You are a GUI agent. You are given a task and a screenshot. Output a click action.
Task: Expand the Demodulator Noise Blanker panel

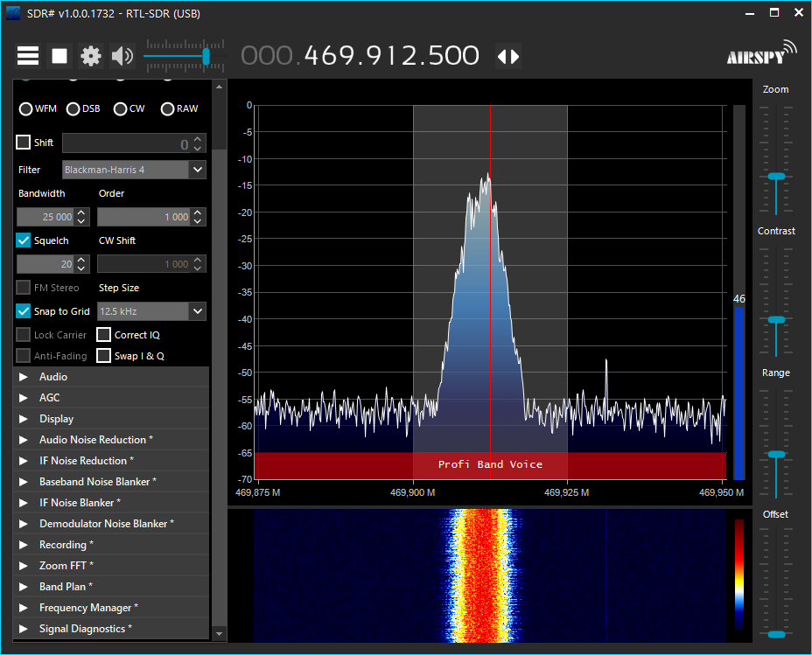(x=111, y=524)
